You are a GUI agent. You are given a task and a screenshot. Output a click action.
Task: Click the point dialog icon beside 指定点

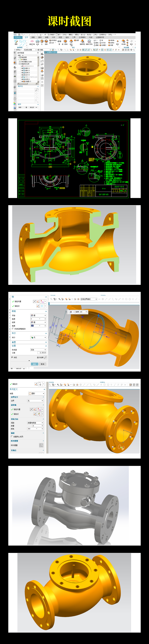[x=38, y=306]
